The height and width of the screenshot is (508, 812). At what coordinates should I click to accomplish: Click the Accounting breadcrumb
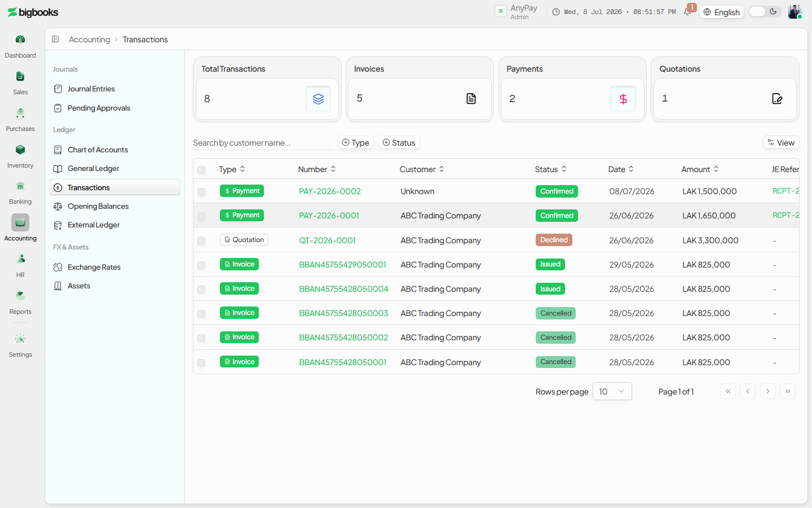point(89,40)
